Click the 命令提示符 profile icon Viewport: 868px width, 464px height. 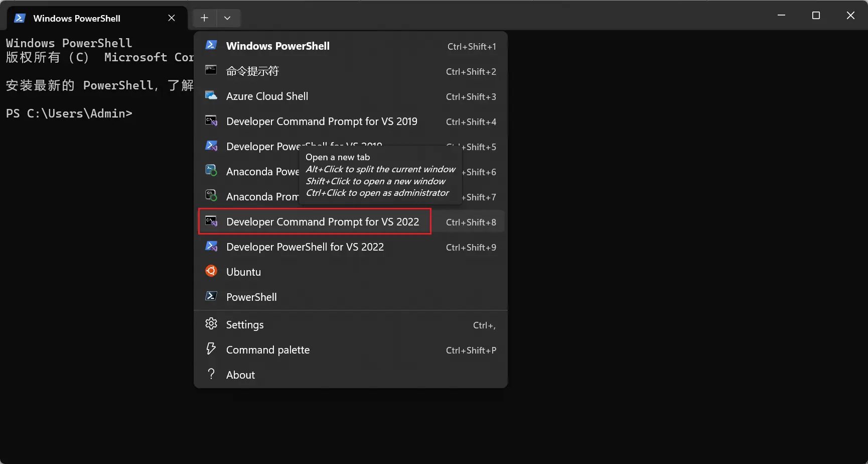click(211, 70)
